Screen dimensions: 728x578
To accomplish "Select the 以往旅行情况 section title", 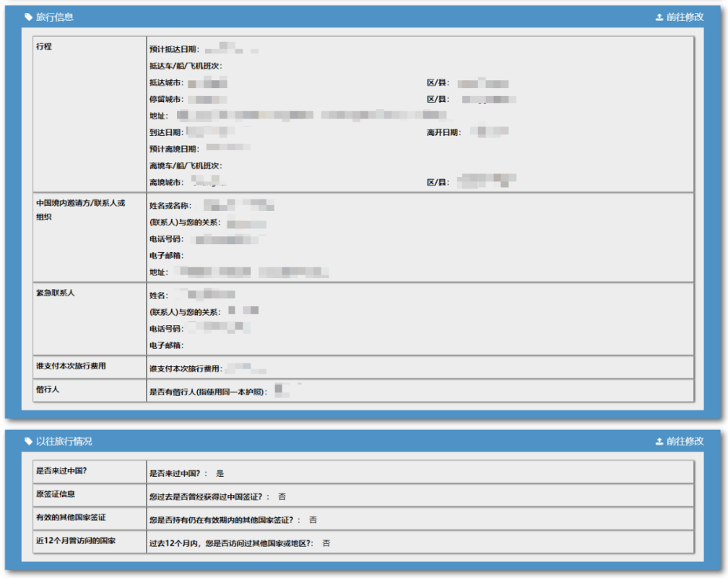I will (64, 441).
